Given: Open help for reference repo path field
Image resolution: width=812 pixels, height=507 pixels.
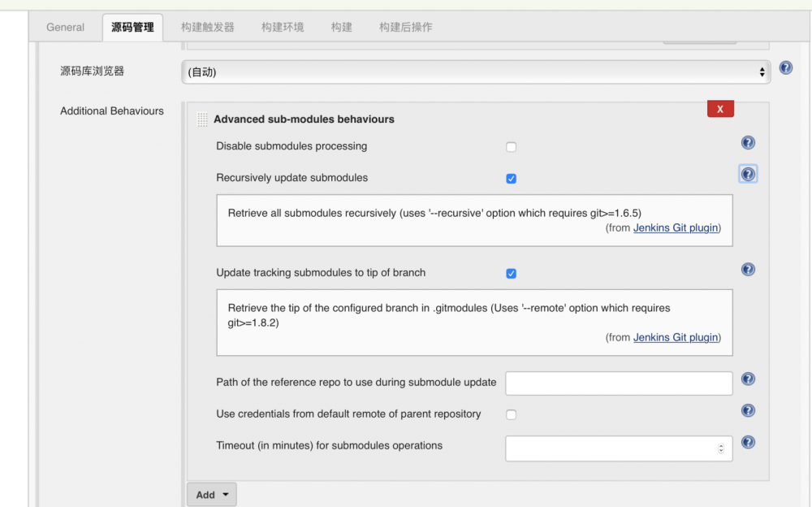Looking at the screenshot, I should tap(748, 379).
